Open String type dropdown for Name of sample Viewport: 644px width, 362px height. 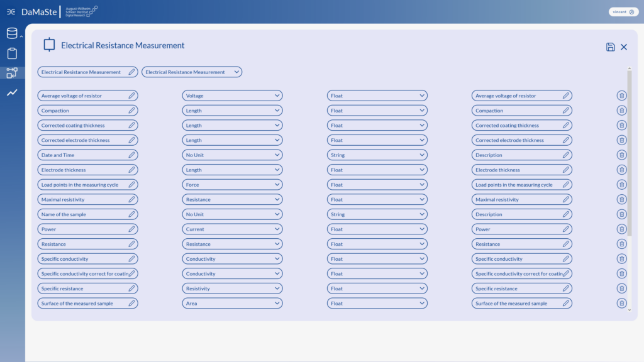[377, 214]
